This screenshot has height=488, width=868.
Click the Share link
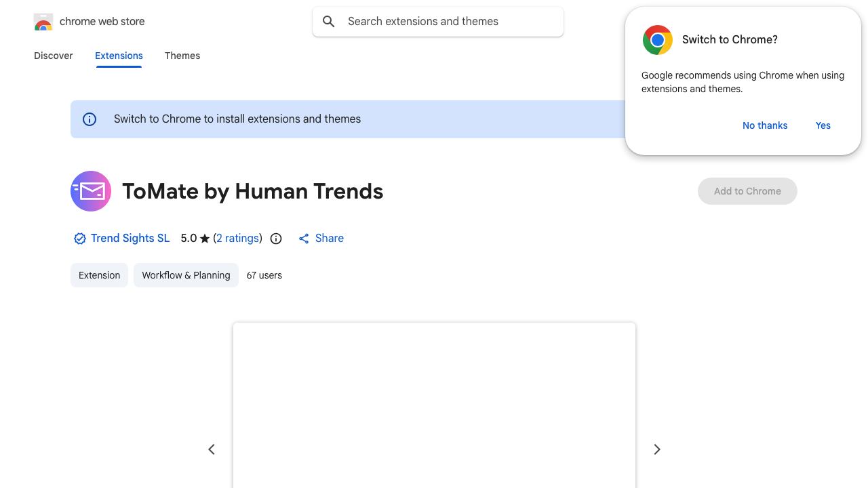330,239
